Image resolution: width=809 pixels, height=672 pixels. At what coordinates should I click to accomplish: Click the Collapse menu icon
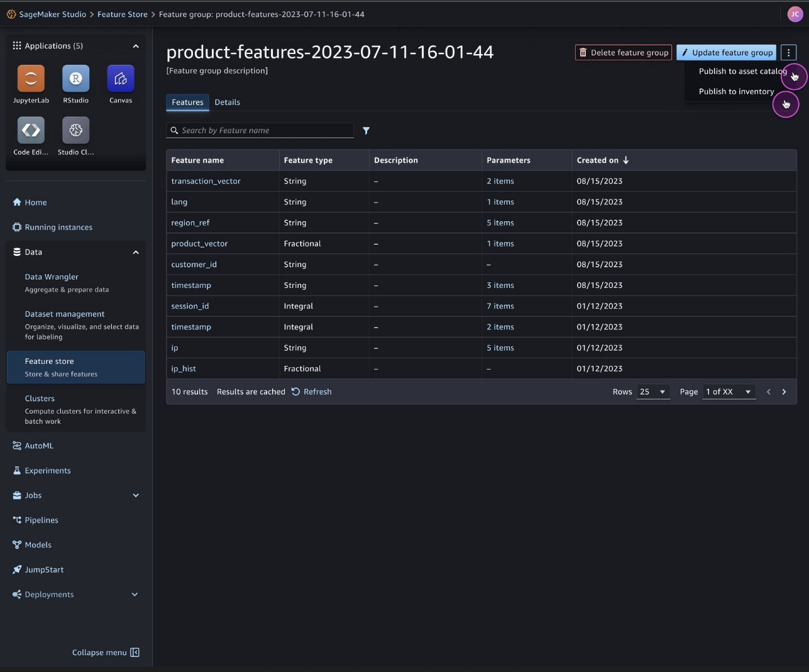point(135,653)
